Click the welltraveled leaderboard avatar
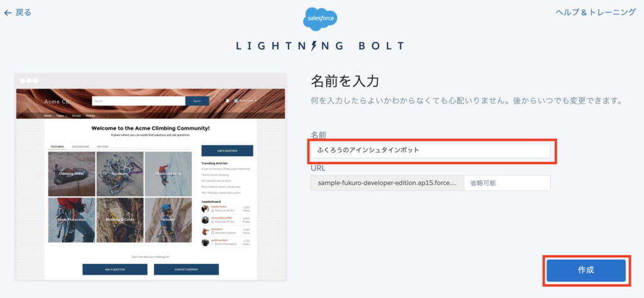 tap(206, 242)
